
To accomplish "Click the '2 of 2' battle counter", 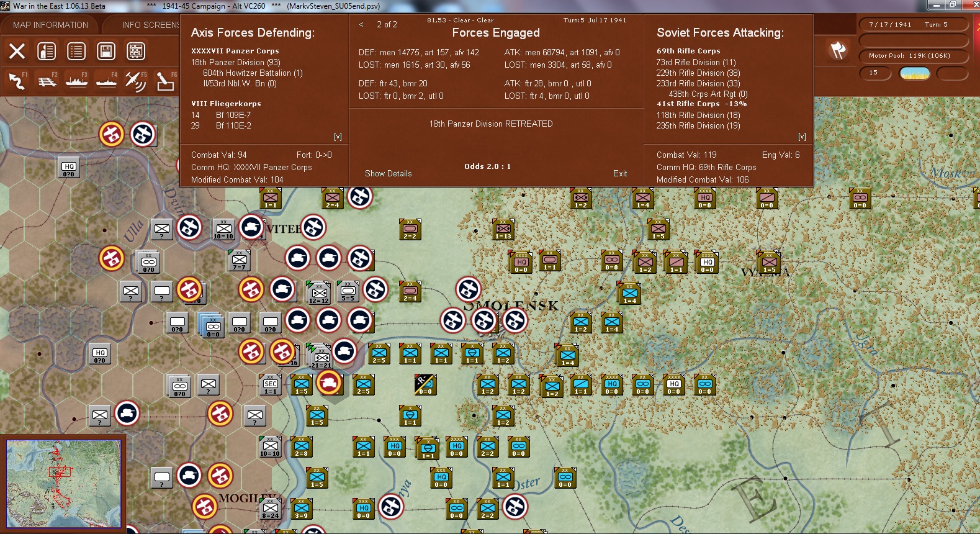I will pyautogui.click(x=387, y=25).
